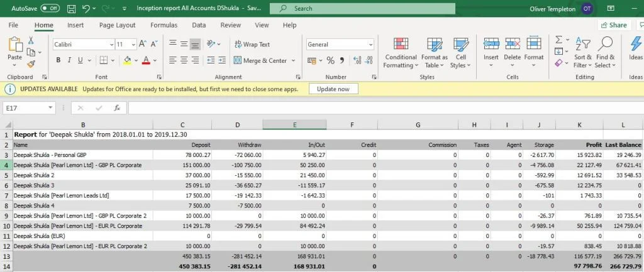
Task: Pick the yellow Fill Color swatch
Action: pos(127,61)
